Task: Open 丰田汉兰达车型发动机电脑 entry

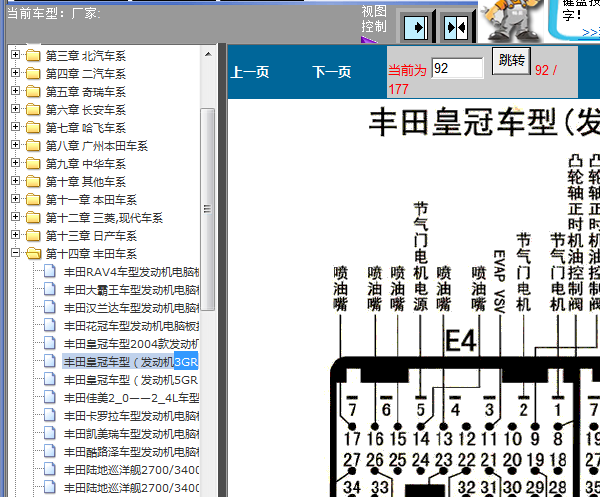Action: click(131, 308)
